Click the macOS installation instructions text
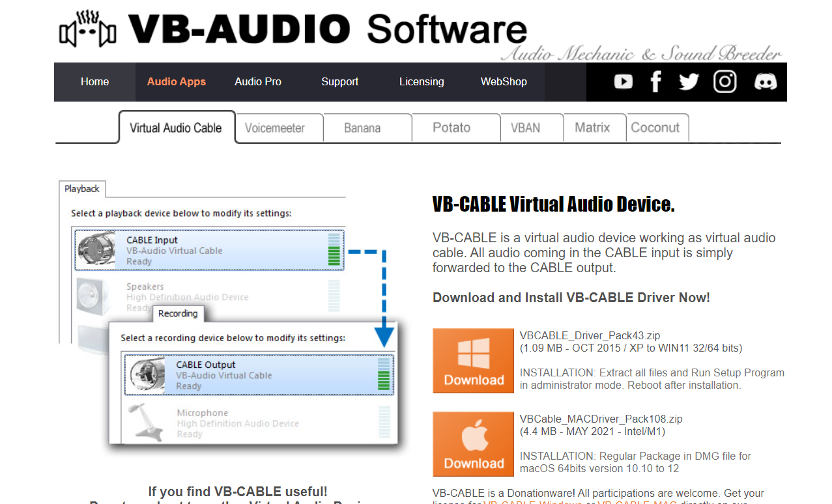832x504 pixels. [x=635, y=462]
